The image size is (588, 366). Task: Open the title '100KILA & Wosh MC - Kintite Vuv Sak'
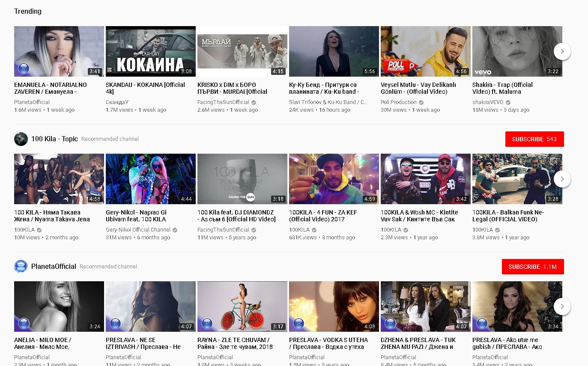click(x=419, y=216)
